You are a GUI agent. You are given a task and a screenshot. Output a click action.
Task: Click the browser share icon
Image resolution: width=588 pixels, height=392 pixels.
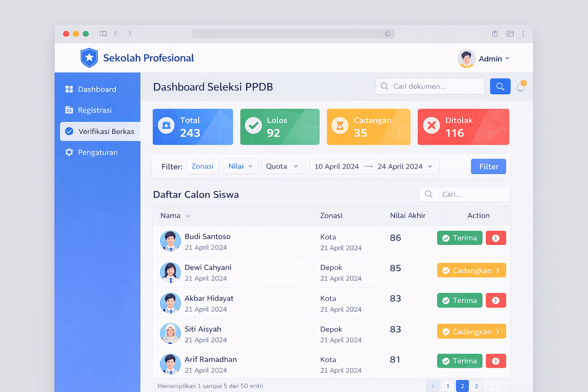pos(495,34)
